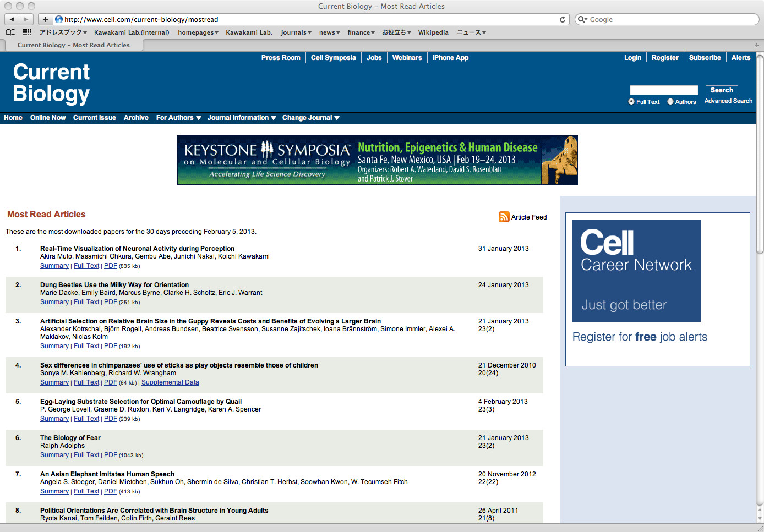Open the Supplemental Data link for the chimpanzee article
Screen dimensions: 764x532
pos(170,382)
